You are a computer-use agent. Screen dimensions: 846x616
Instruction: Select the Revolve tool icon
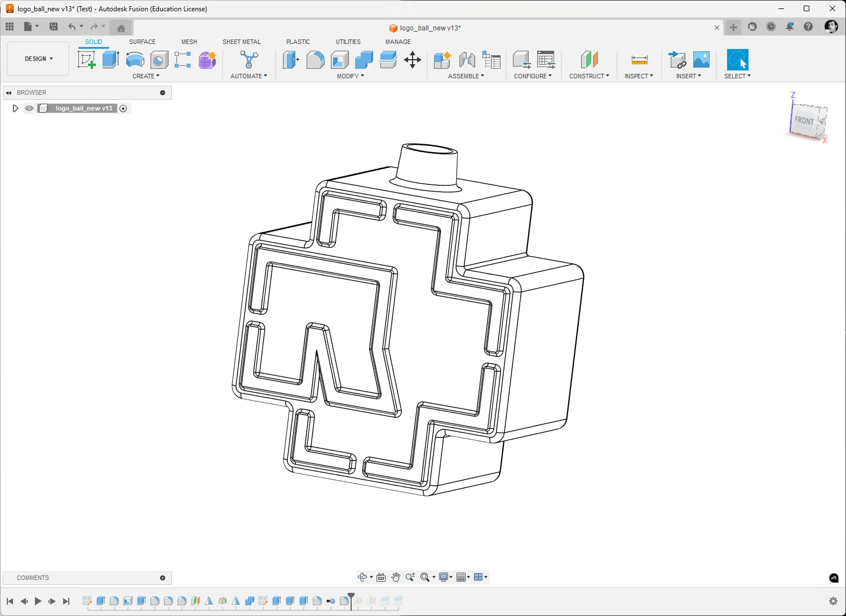pos(135,60)
